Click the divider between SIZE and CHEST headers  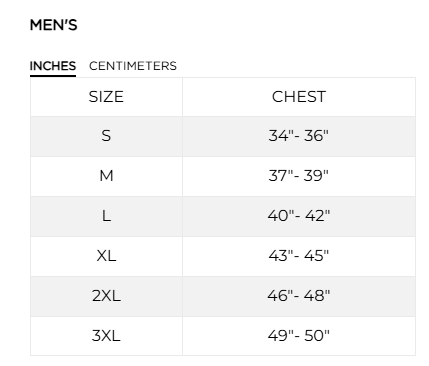pyautogui.click(x=182, y=97)
